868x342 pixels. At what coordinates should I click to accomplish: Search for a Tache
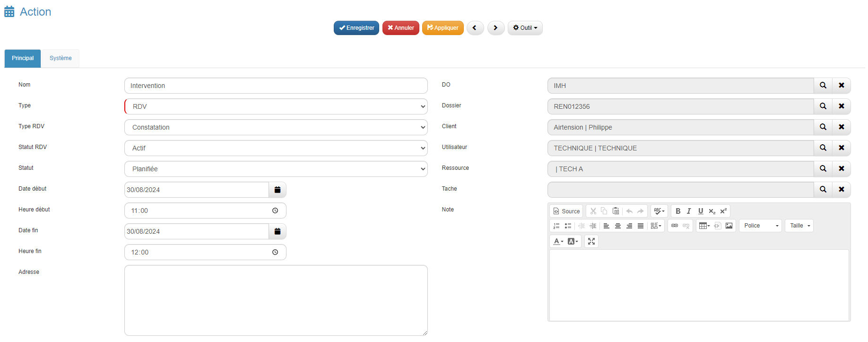coord(823,190)
